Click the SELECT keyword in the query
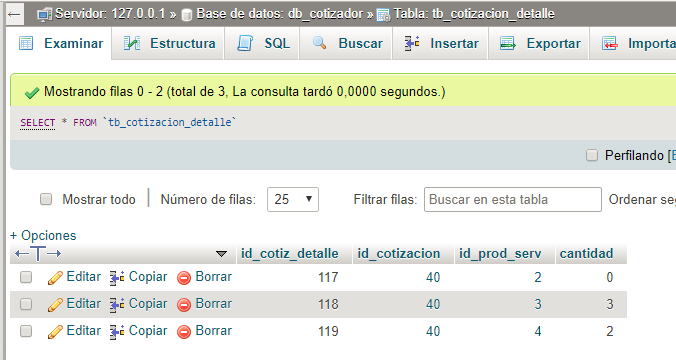This screenshot has width=676, height=360. (38, 123)
